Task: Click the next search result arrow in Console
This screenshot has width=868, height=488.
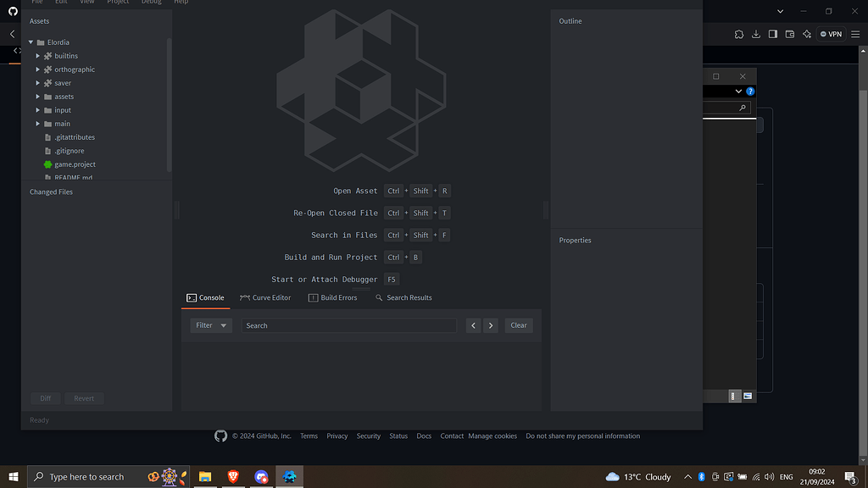Action: 491,325
